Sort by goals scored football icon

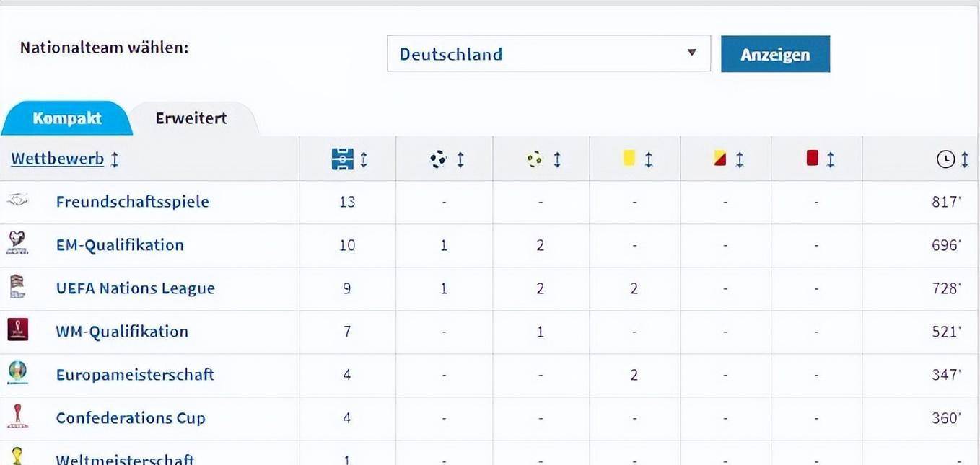(x=438, y=159)
